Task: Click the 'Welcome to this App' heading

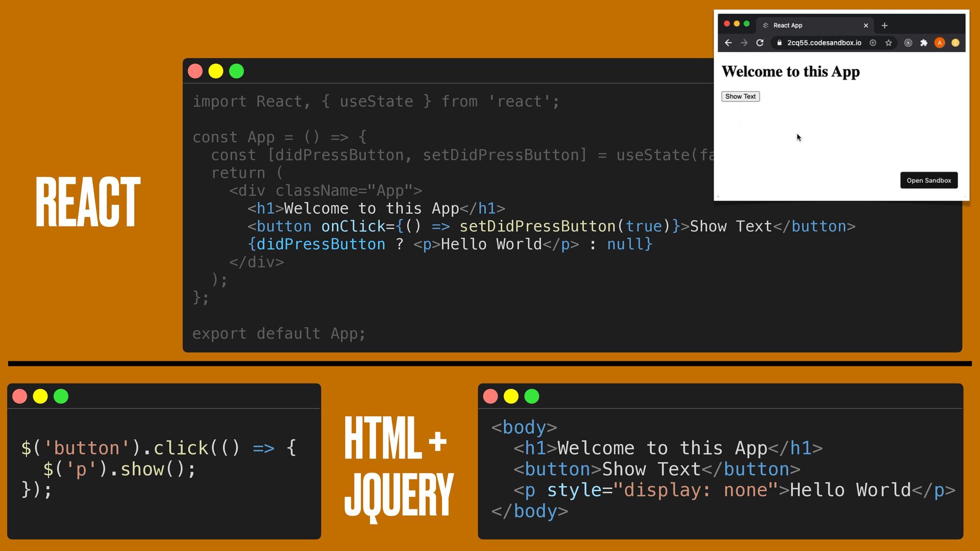Action: [x=790, y=71]
